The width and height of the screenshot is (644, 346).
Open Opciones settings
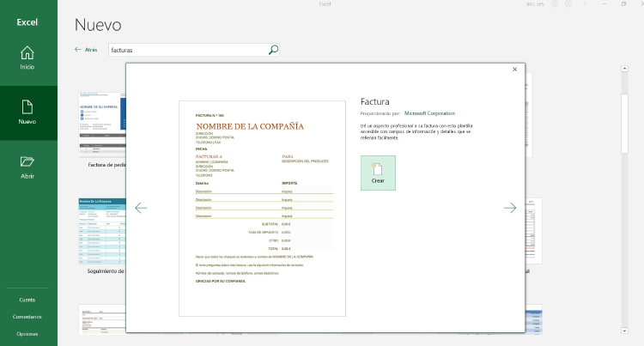pyautogui.click(x=27, y=334)
